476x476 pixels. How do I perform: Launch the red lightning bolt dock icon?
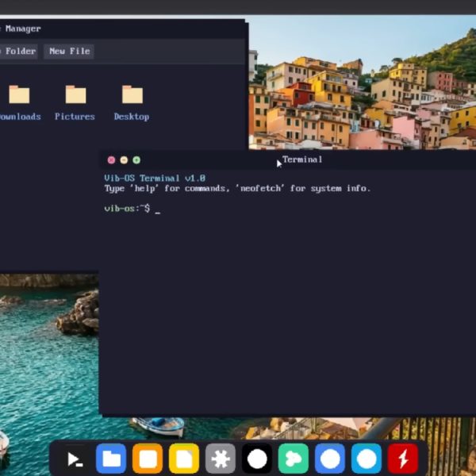coord(403,459)
